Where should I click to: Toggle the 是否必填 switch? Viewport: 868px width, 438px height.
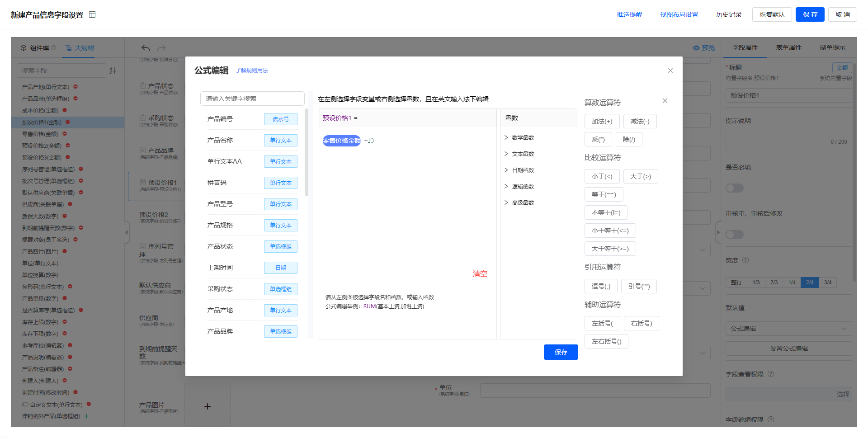(735, 188)
